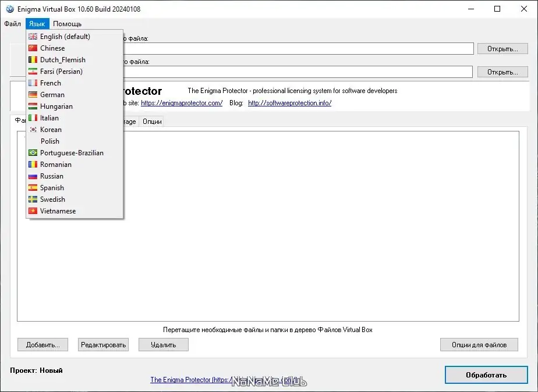Click the Belgian flag icon for Dutch_Flemish
538x392 pixels.
(x=33, y=60)
